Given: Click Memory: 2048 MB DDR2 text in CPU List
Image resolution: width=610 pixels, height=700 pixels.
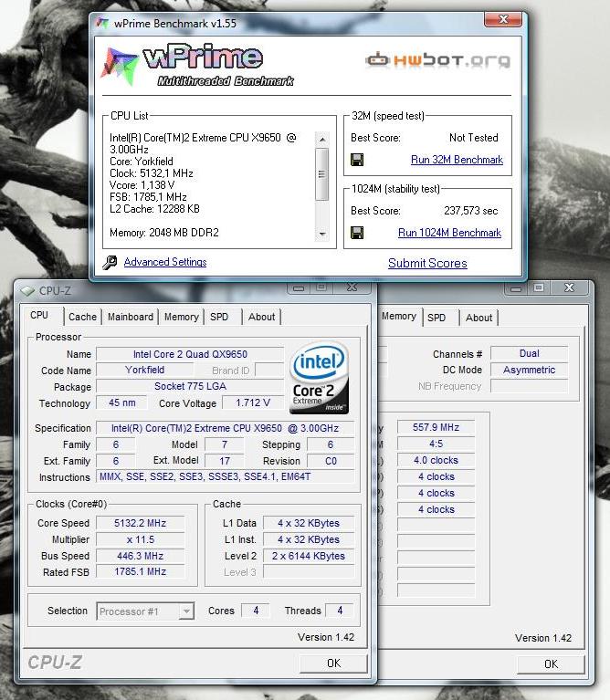Looking at the screenshot, I should (164, 233).
